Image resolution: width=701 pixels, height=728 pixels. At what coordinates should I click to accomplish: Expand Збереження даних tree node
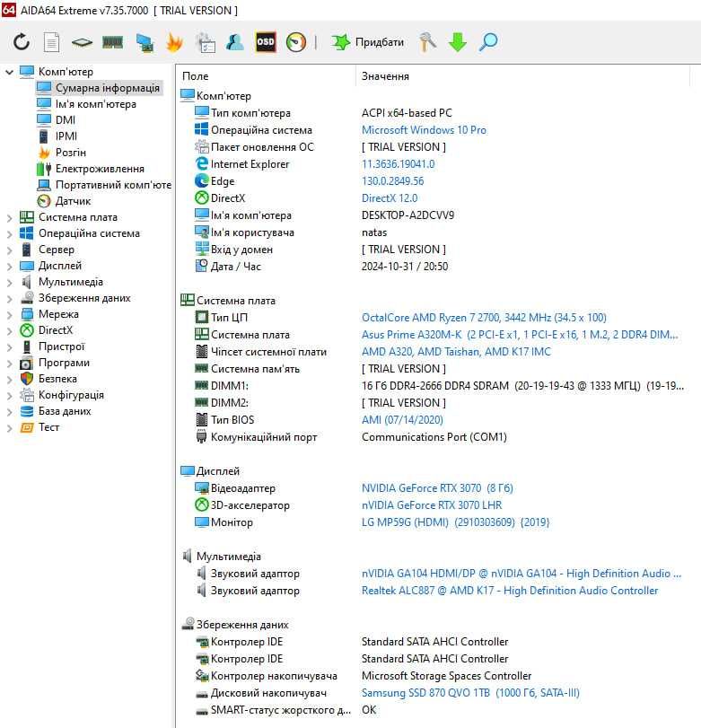pyautogui.click(x=9, y=299)
